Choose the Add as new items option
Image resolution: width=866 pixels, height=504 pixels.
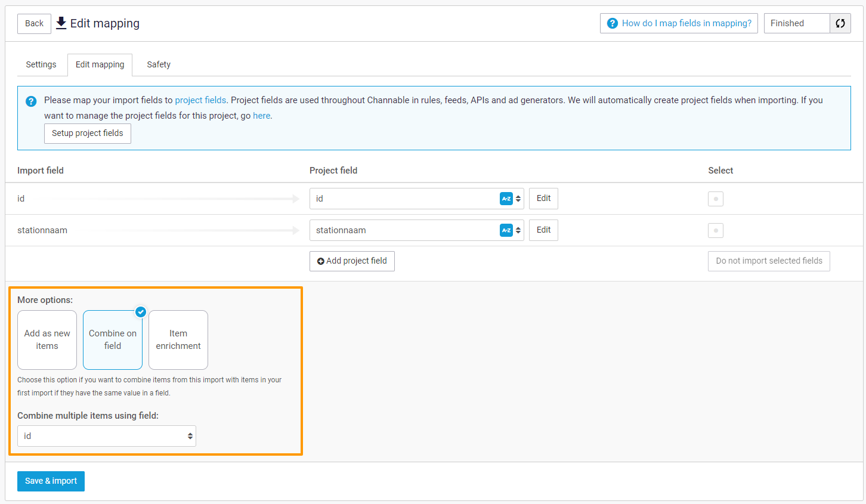(x=47, y=340)
